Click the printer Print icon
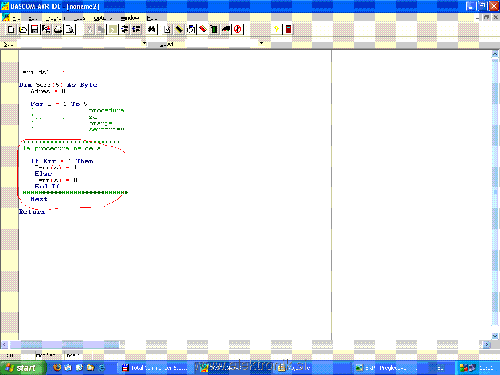Screen dimensions: 500x375 point(58,30)
